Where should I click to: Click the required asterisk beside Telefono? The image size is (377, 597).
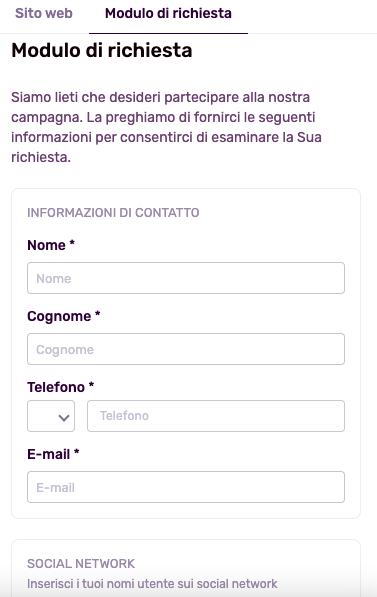91,385
